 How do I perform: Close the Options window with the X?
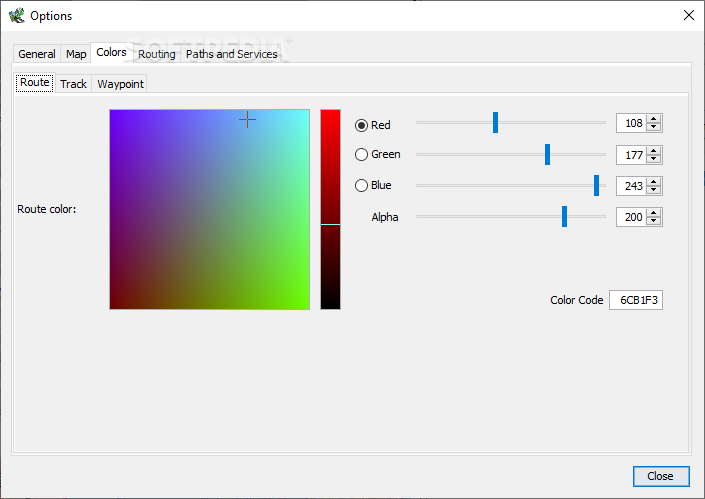688,15
